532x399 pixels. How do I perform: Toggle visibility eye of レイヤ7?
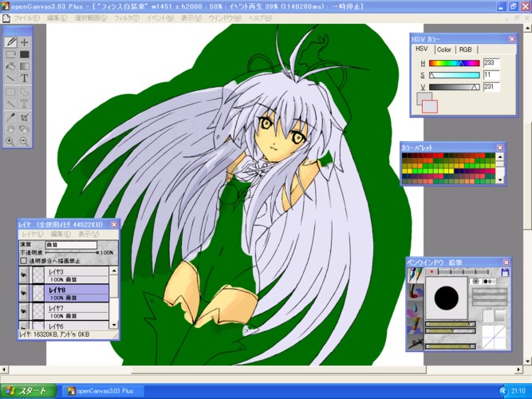[23, 312]
